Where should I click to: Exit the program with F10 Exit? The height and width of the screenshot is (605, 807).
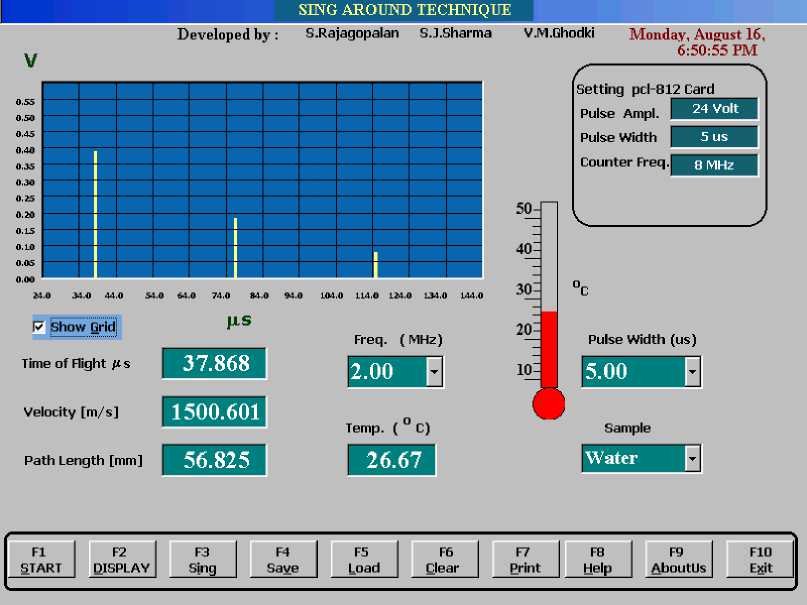pos(760,560)
